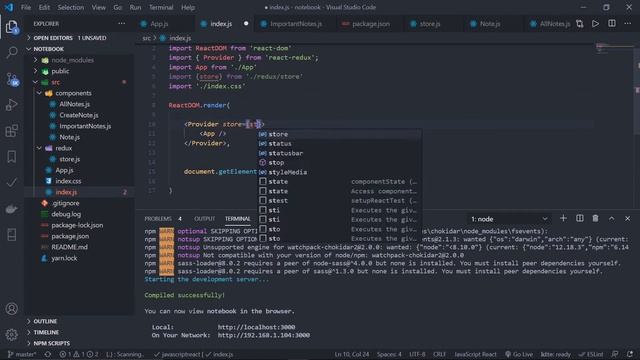Create a new terminal with plus icon
Screen dimensions: 640x360
tap(563, 218)
